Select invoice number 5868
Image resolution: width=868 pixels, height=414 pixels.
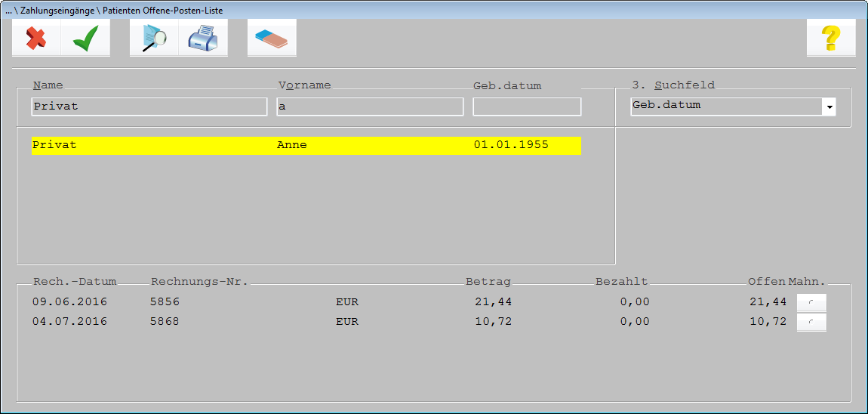coord(165,321)
